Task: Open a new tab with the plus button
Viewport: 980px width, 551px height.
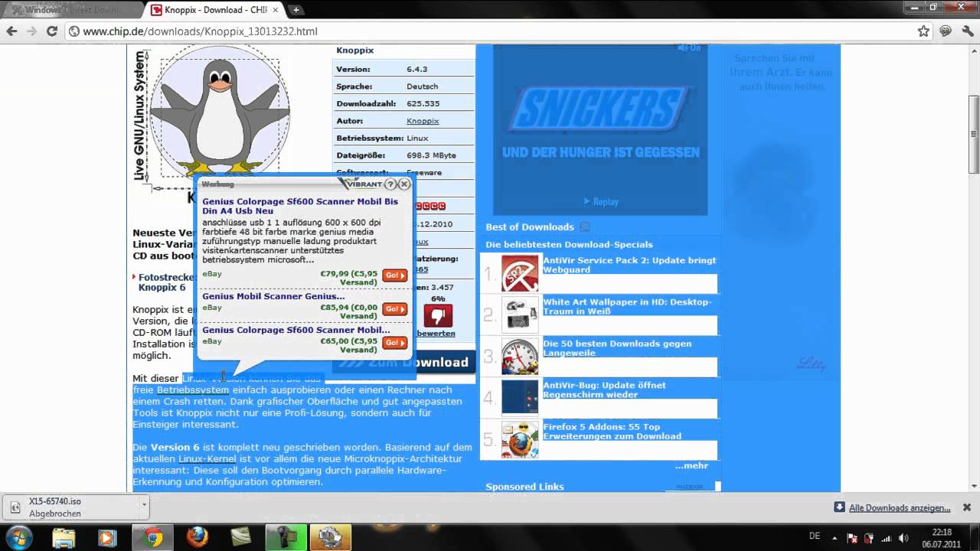Action: click(x=296, y=10)
